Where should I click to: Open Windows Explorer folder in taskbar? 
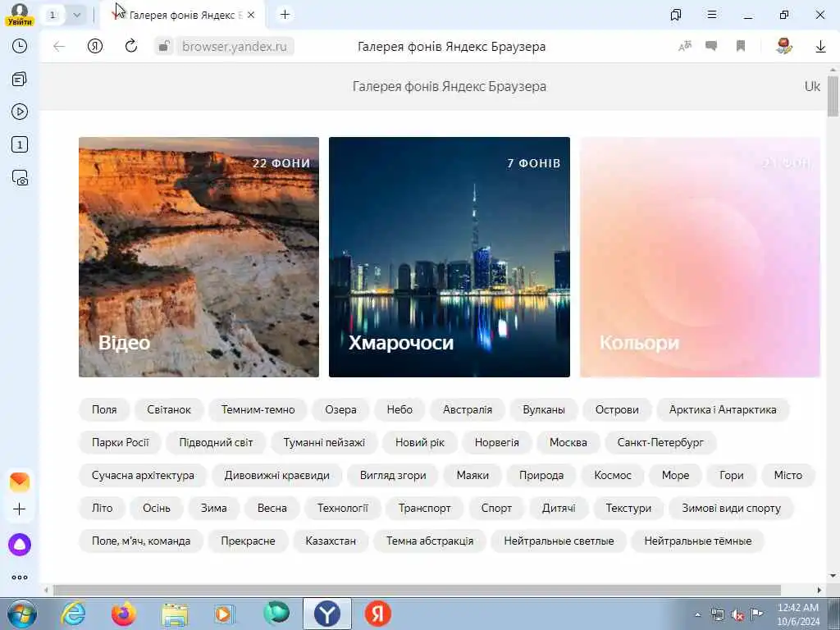click(175, 614)
